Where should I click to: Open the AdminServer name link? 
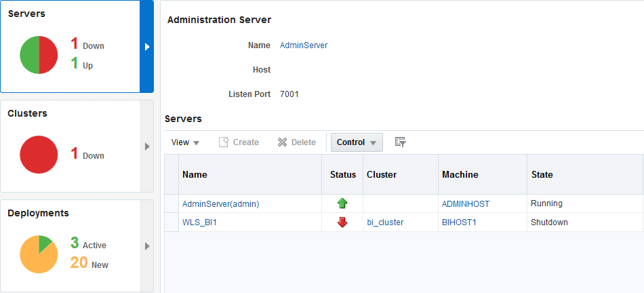[x=304, y=45]
